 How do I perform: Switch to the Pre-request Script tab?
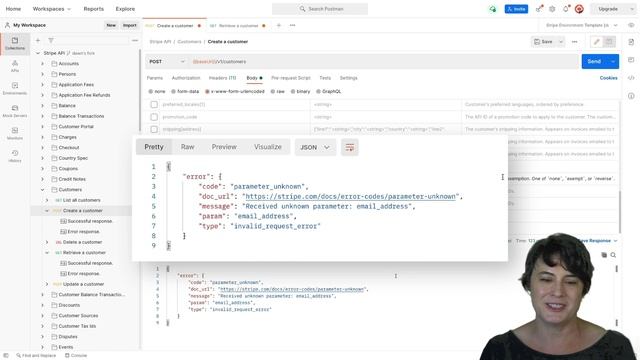pyautogui.click(x=291, y=78)
